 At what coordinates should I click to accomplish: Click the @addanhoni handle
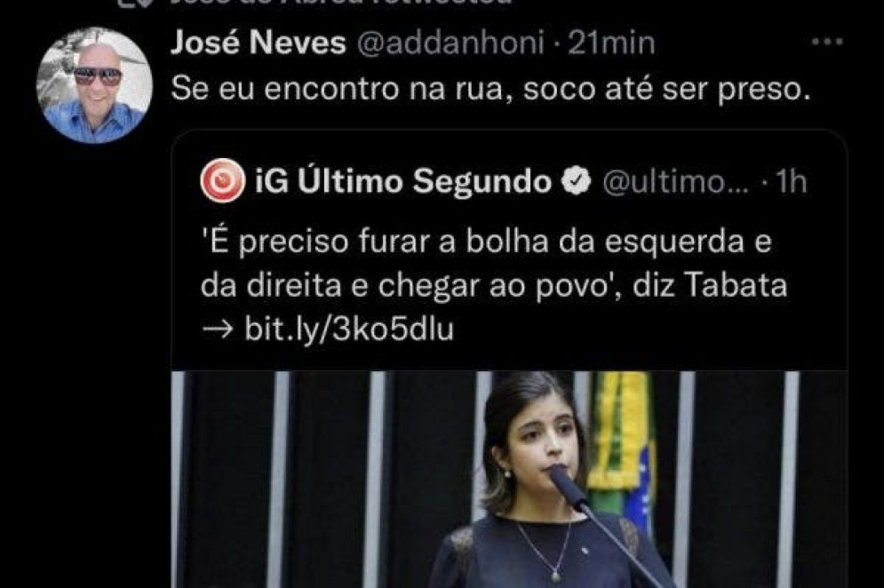tap(450, 44)
